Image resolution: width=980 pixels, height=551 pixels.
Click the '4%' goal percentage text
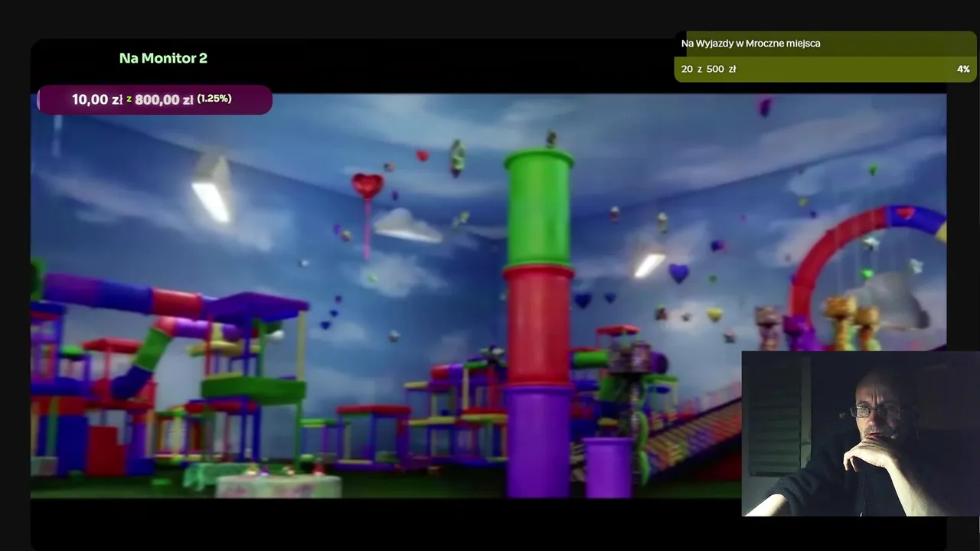coord(963,69)
